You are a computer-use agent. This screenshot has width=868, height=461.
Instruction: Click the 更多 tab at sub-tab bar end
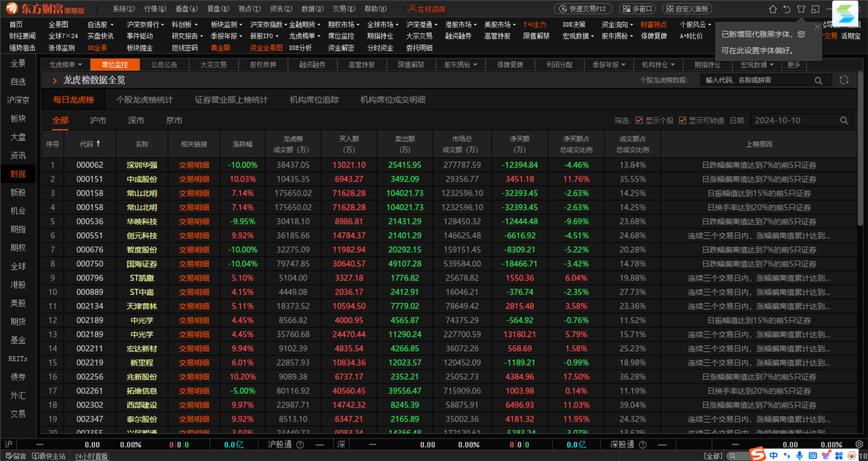[x=794, y=64]
